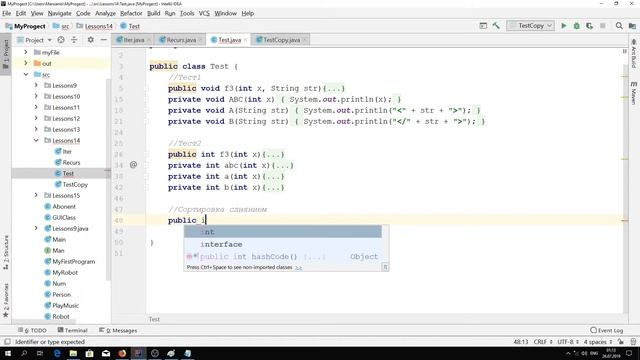Open the TestCopy run configuration dropdown
This screenshot has height=360, width=640.
531,26
